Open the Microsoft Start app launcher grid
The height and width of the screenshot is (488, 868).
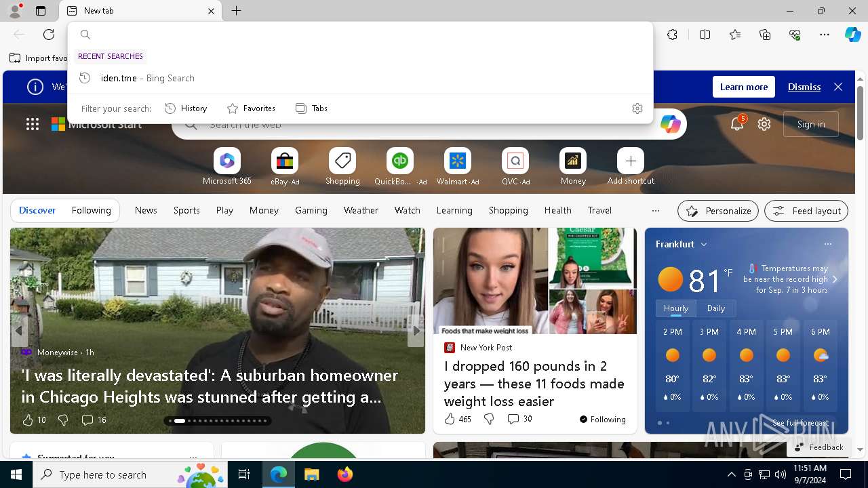coord(33,124)
